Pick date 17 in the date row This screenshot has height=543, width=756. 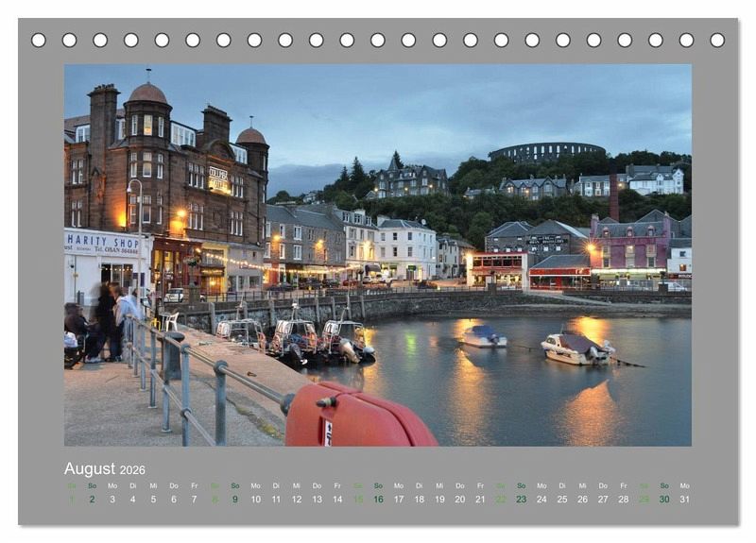399,500
